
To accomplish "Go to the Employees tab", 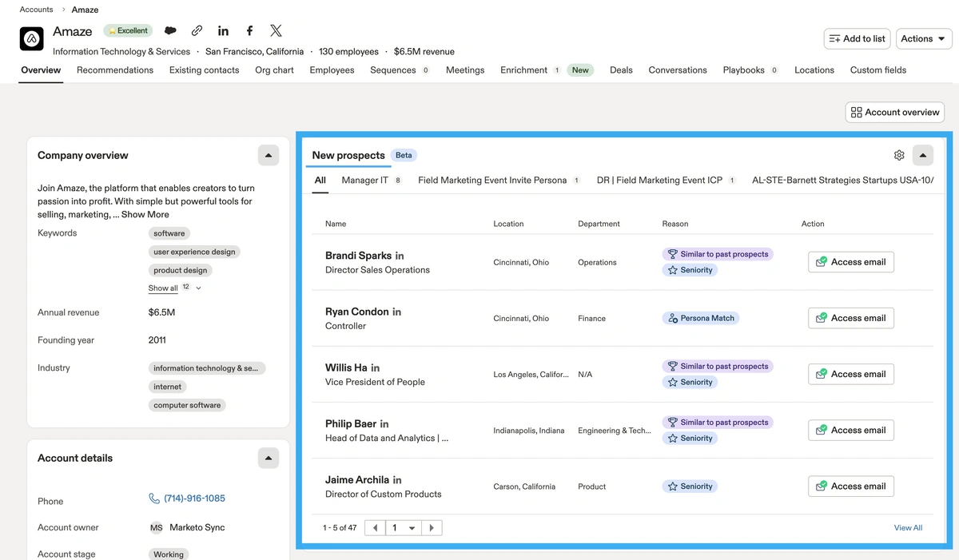I will click(332, 70).
